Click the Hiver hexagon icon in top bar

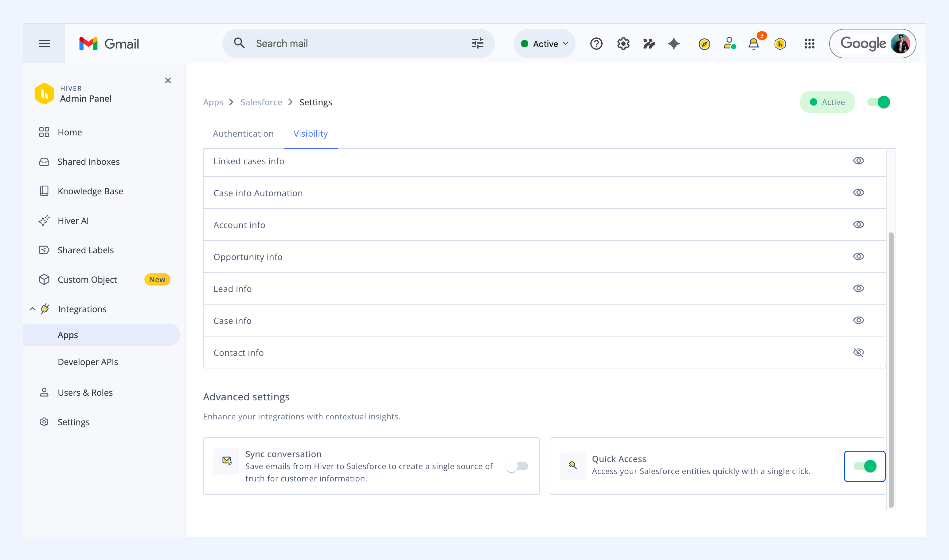(780, 44)
